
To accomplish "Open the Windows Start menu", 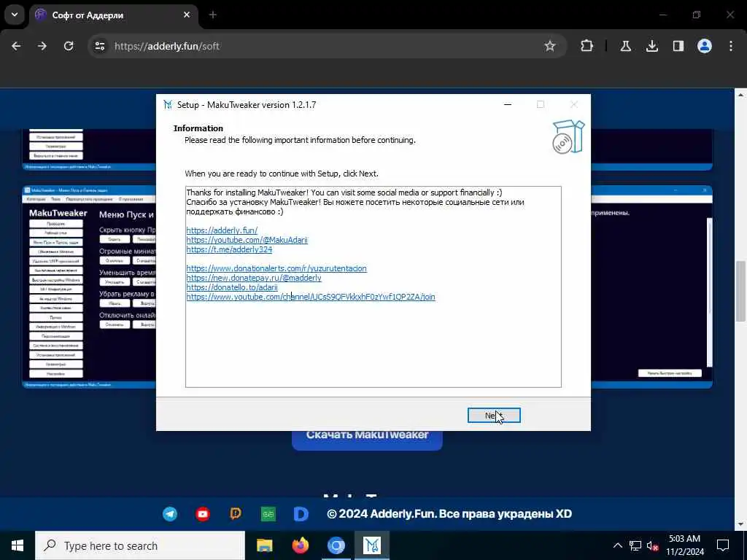I will click(x=18, y=545).
